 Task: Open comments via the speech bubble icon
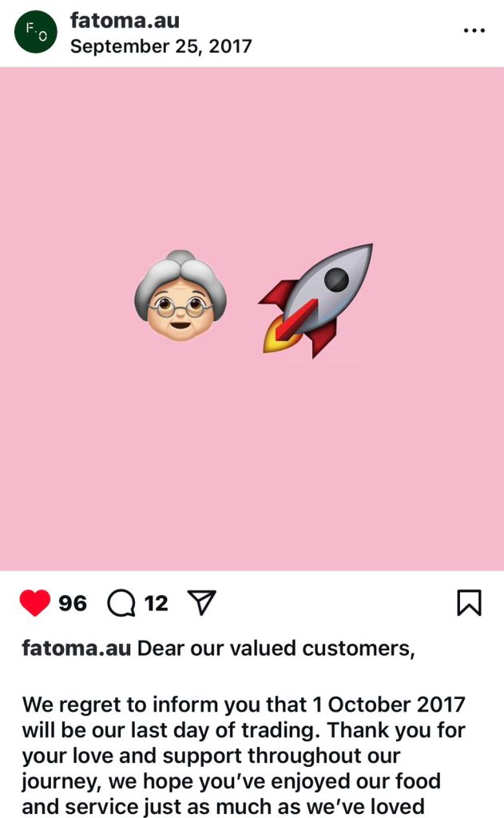(121, 603)
